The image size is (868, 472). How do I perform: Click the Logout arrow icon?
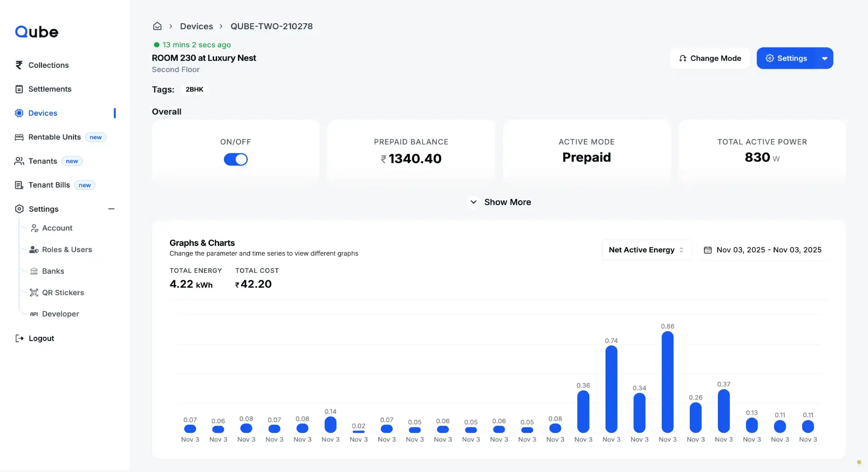click(x=19, y=338)
